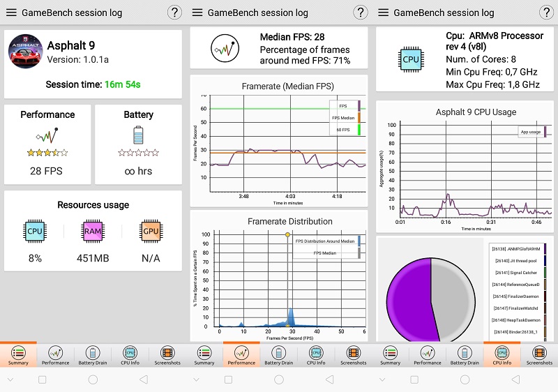558x392 pixels.
Task: Tap the GPU icon in Resources usage
Action: point(151,231)
